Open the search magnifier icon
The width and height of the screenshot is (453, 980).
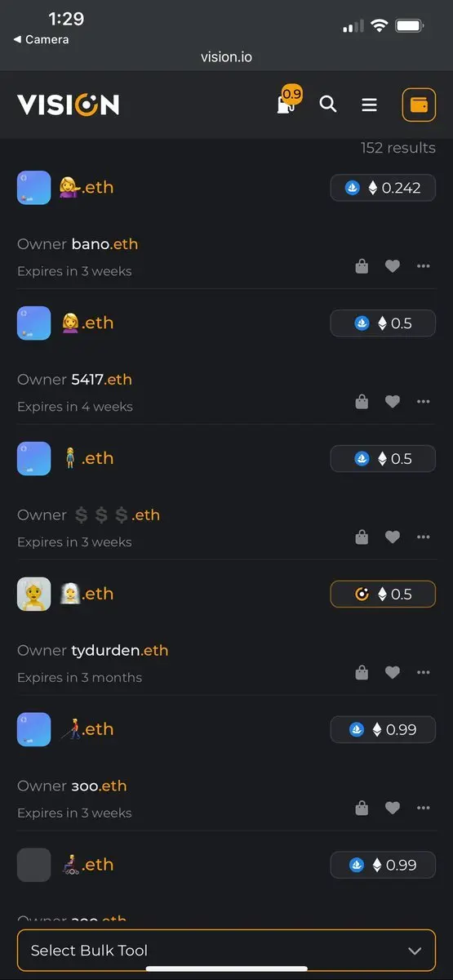(328, 105)
